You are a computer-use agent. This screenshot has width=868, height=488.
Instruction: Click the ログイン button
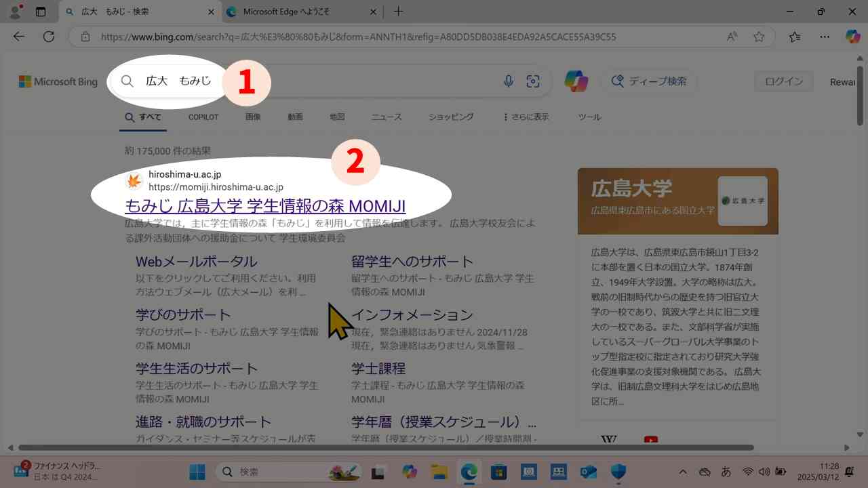point(783,81)
